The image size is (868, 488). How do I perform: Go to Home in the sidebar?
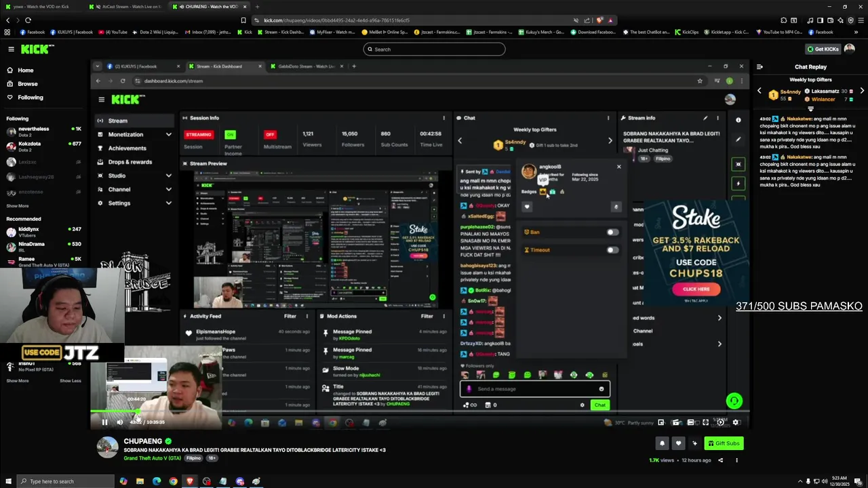click(25, 70)
